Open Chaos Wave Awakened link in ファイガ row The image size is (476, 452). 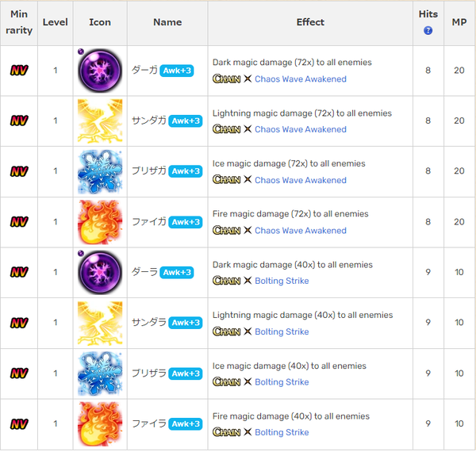pyautogui.click(x=301, y=230)
